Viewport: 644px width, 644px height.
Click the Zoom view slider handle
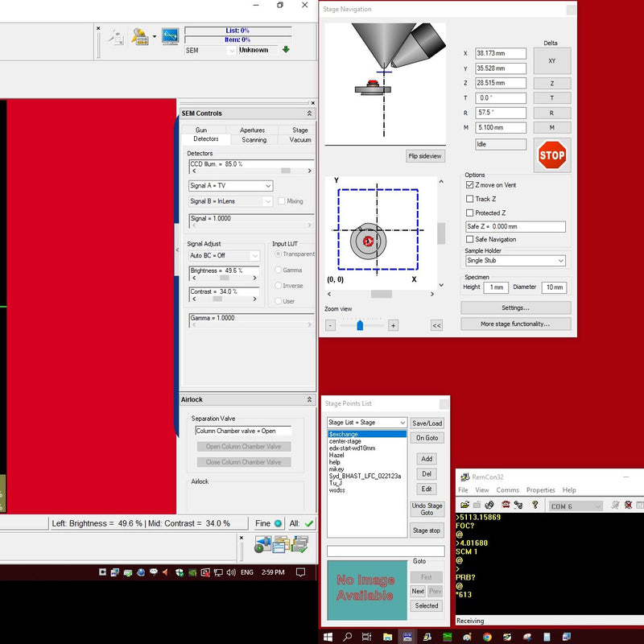[x=360, y=325]
